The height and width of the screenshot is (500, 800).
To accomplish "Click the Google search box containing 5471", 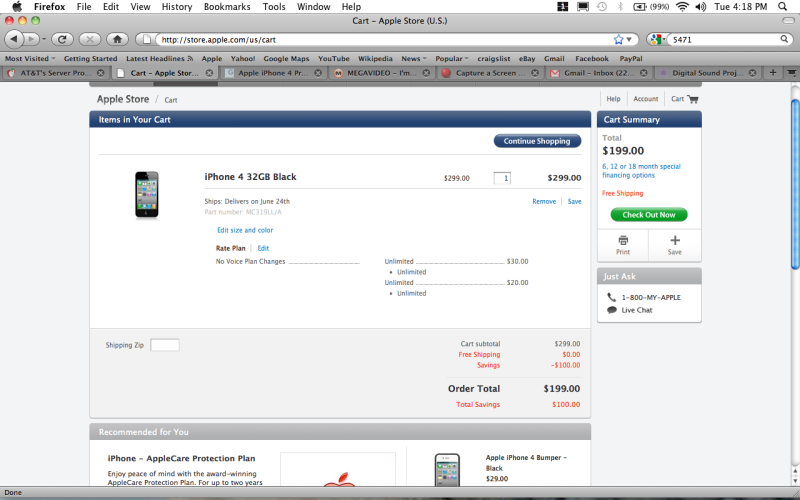I will tap(724, 39).
